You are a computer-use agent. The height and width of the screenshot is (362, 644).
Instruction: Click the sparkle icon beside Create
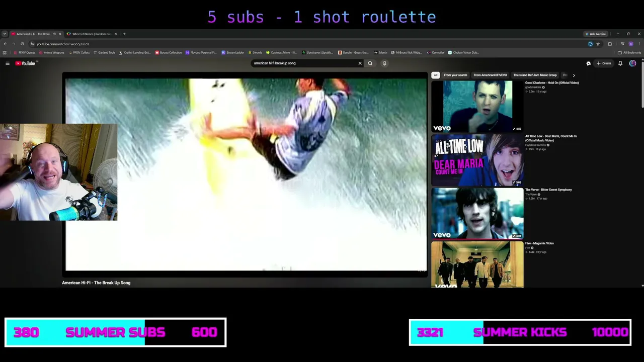588,63
